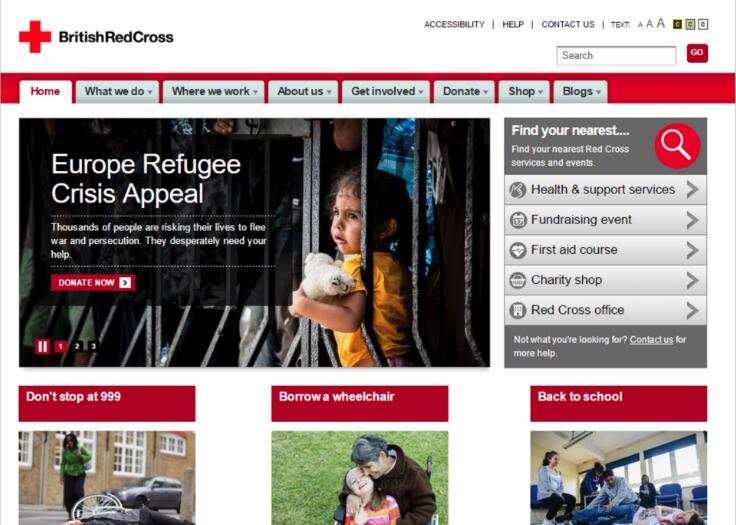
Task: Open the Blogs navigation menu
Action: pyautogui.click(x=581, y=92)
